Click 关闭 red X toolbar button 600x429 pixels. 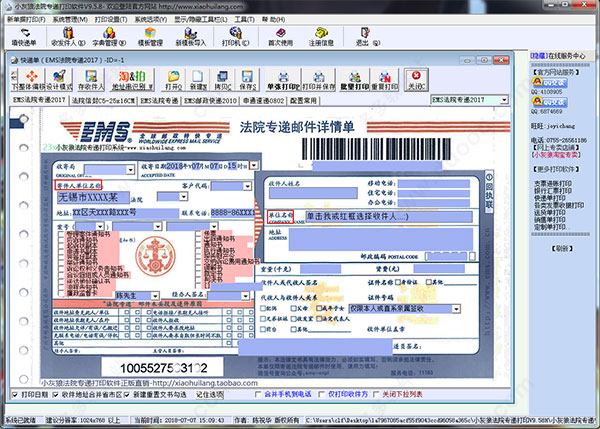416,80
